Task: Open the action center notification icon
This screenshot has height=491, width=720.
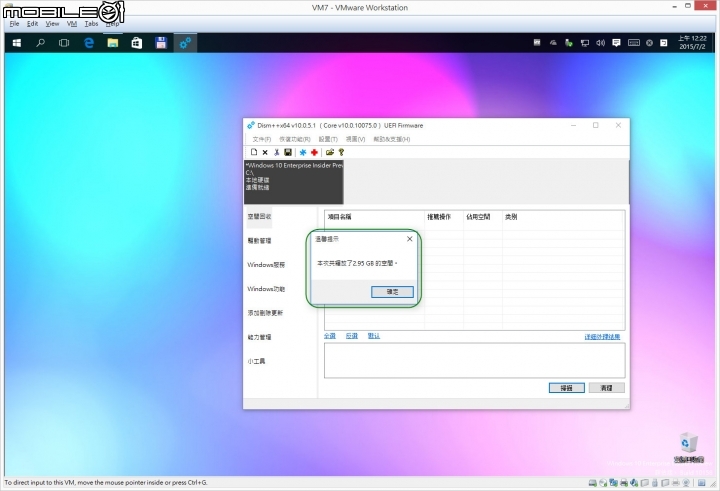Action: pos(616,43)
